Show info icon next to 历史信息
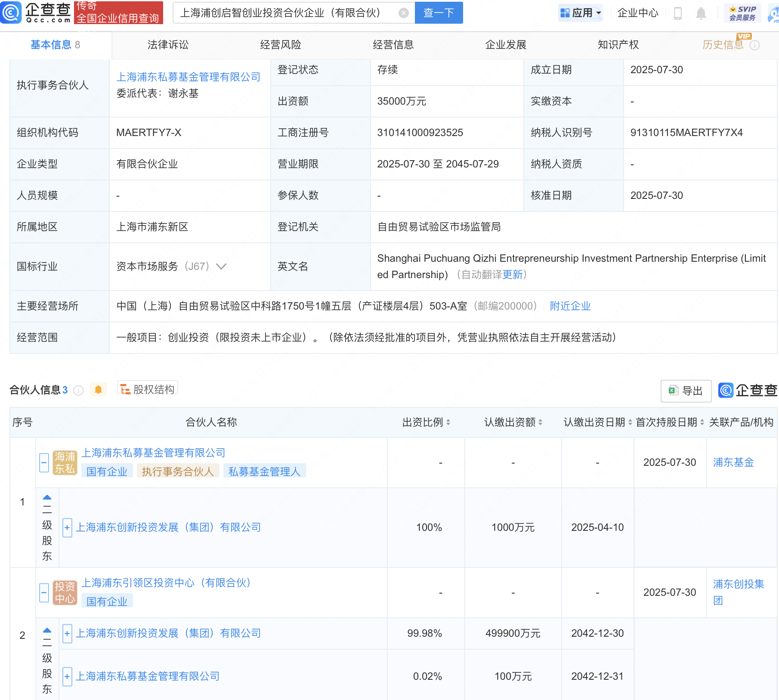Viewport: 779px width, 700px height. point(754,45)
